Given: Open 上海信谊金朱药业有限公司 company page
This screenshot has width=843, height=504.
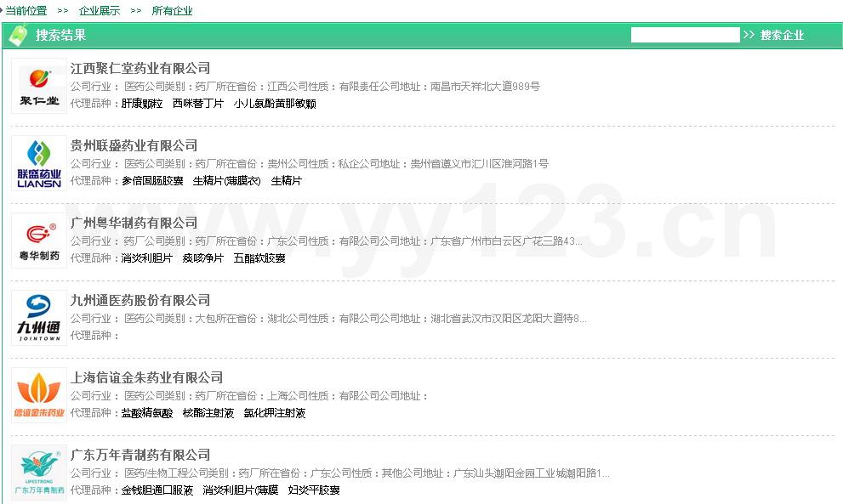Looking at the screenshot, I should click(147, 377).
